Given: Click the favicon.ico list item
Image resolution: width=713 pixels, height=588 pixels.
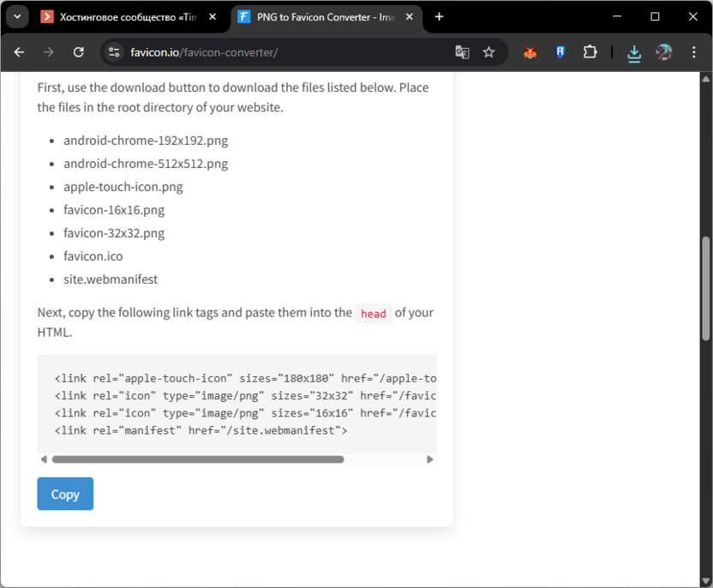Looking at the screenshot, I should coord(93,256).
